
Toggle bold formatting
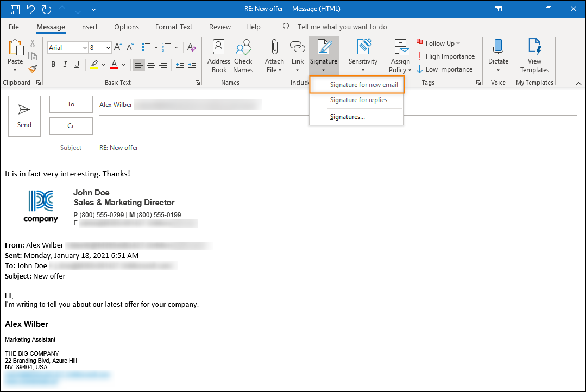pos(53,64)
